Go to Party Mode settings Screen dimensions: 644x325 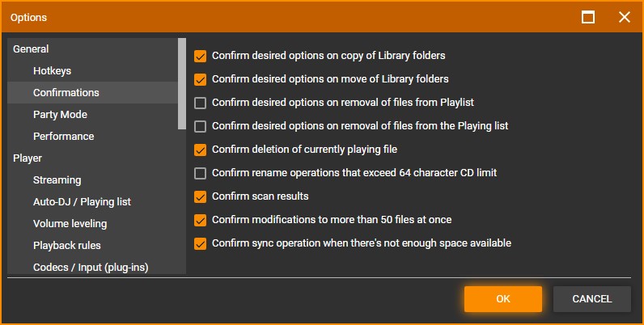point(60,115)
